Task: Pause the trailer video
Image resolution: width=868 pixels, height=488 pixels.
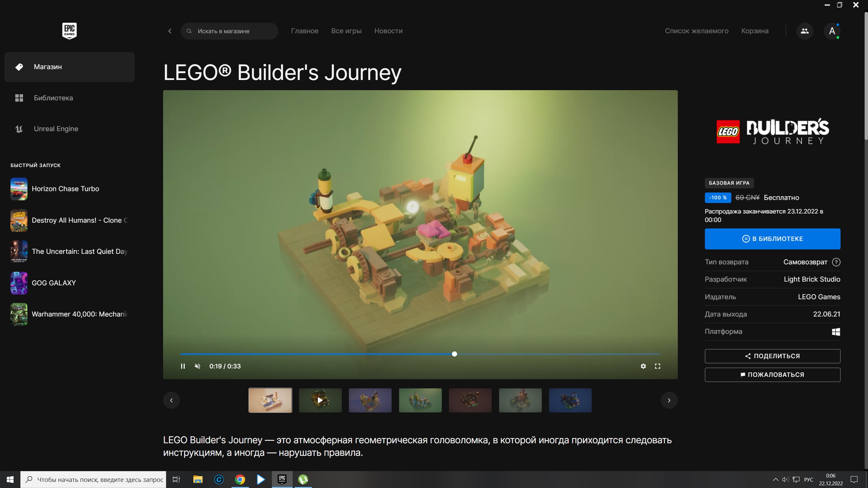Action: click(183, 366)
